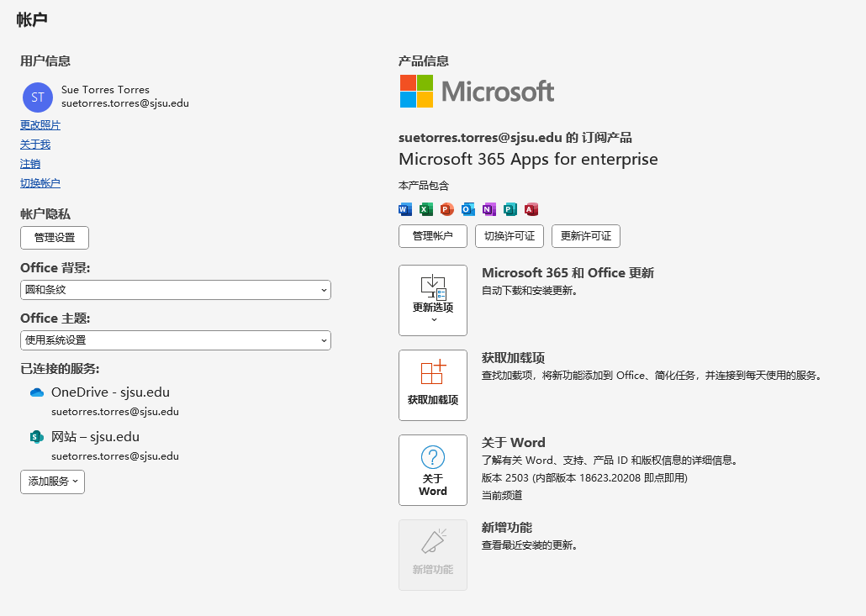Screen dimensions: 866x616
Task: Click the 注销 sign-out link
Action: [x=30, y=164]
